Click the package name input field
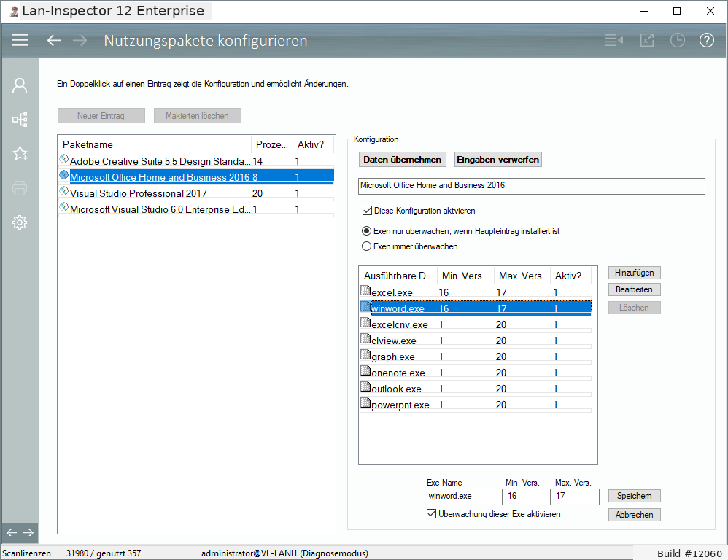728x560 pixels. 532,186
